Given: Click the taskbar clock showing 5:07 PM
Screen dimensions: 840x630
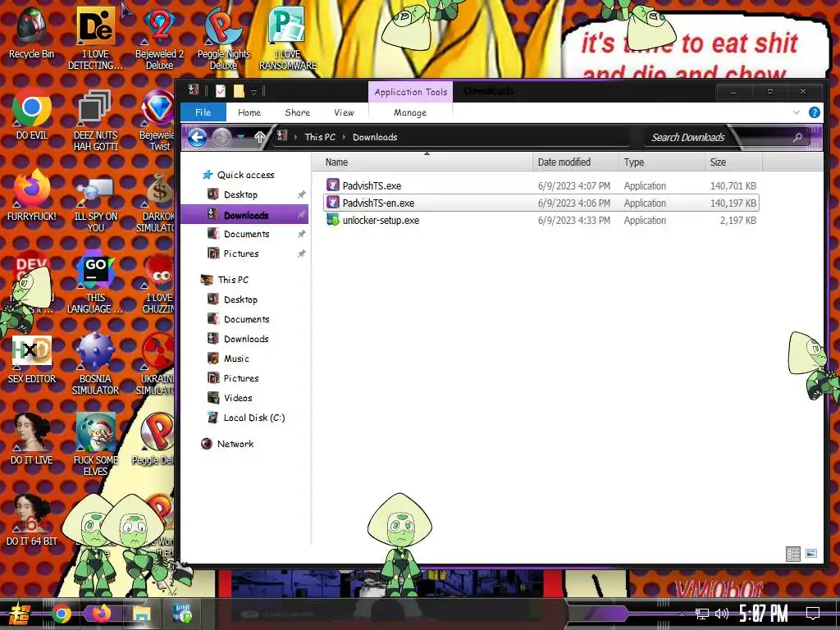Looking at the screenshot, I should [x=763, y=614].
